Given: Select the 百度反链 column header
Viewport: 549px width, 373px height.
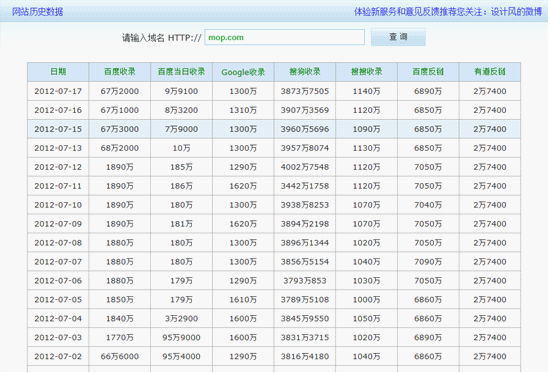Looking at the screenshot, I should (428, 72).
